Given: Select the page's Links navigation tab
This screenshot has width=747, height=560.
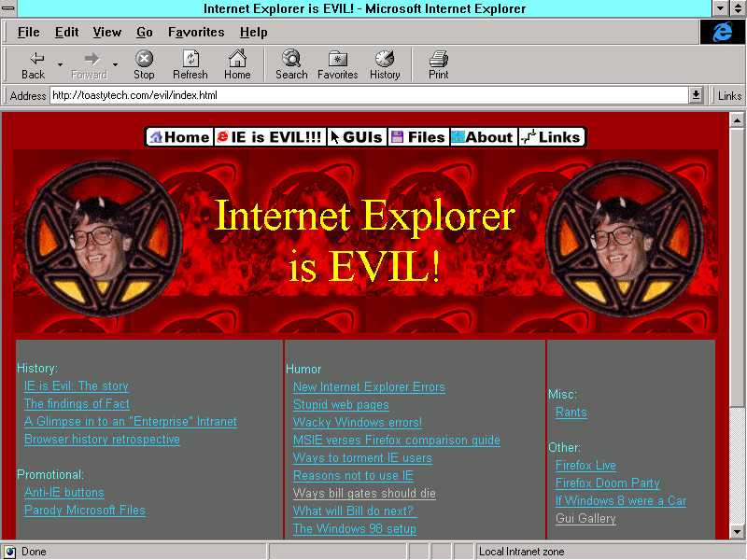Looking at the screenshot, I should (x=551, y=137).
